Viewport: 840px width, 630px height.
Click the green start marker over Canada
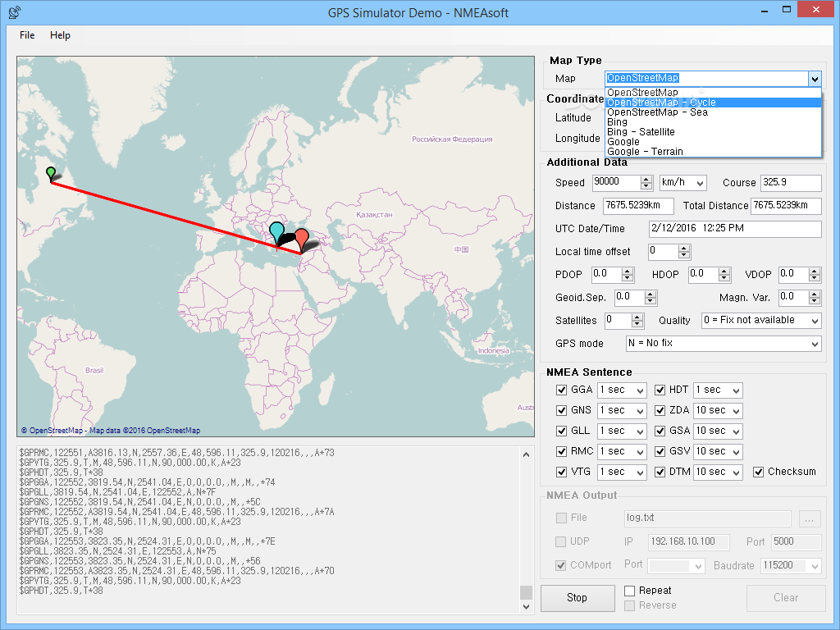pyautogui.click(x=50, y=173)
